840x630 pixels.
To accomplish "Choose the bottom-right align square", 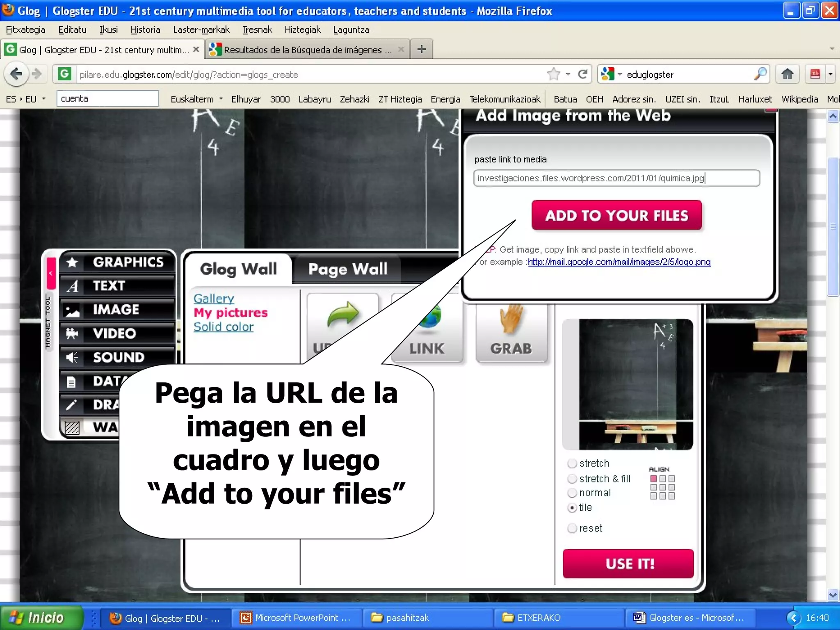I will (672, 496).
